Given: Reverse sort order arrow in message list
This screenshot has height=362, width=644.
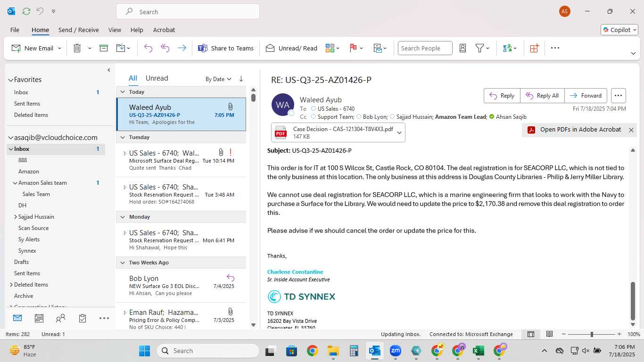Looking at the screenshot, I should (x=241, y=79).
